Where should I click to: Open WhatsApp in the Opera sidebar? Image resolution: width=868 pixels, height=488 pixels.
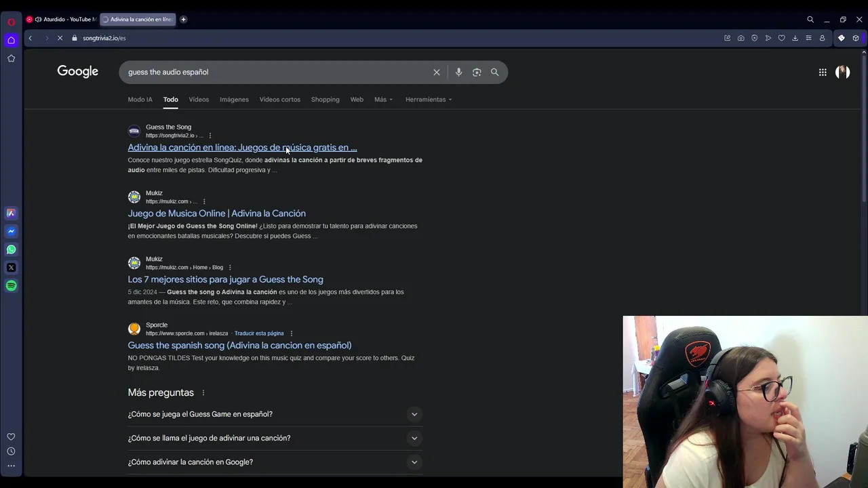[11, 249]
